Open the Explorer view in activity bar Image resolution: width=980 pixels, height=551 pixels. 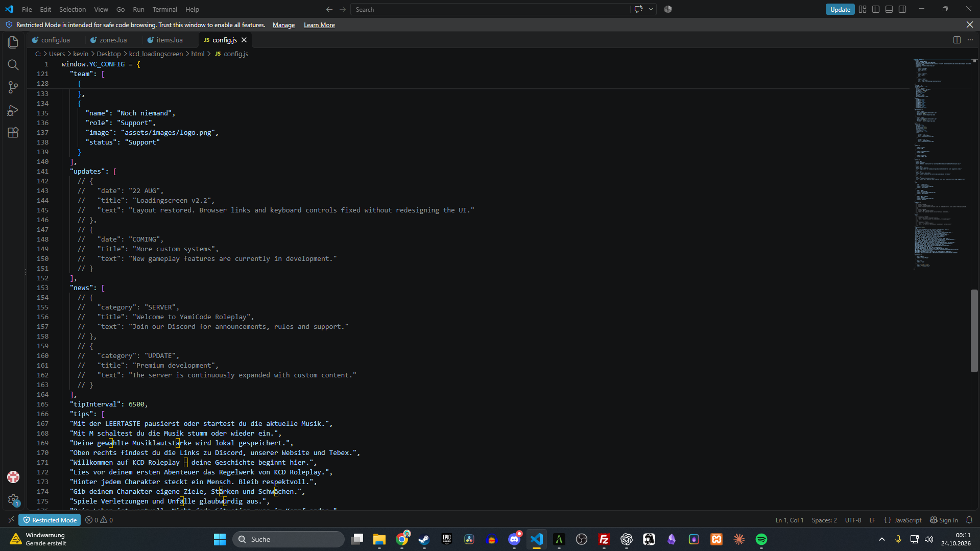point(13,42)
